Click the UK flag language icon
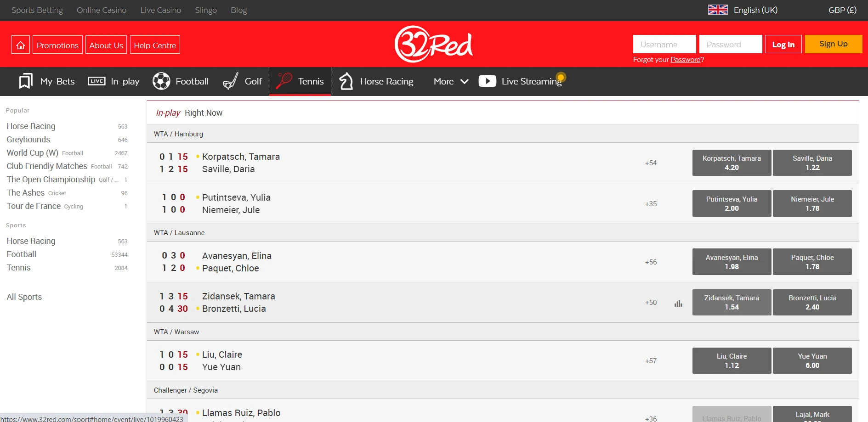The width and height of the screenshot is (868, 422). coord(718,10)
